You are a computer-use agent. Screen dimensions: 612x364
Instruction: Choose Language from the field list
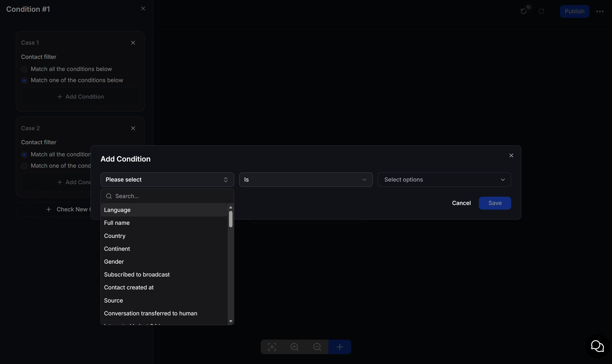pyautogui.click(x=164, y=210)
